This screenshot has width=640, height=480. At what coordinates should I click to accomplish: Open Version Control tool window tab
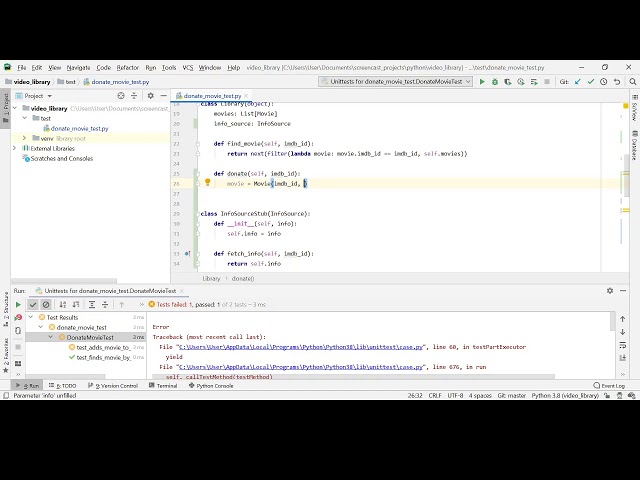pyautogui.click(x=113, y=385)
